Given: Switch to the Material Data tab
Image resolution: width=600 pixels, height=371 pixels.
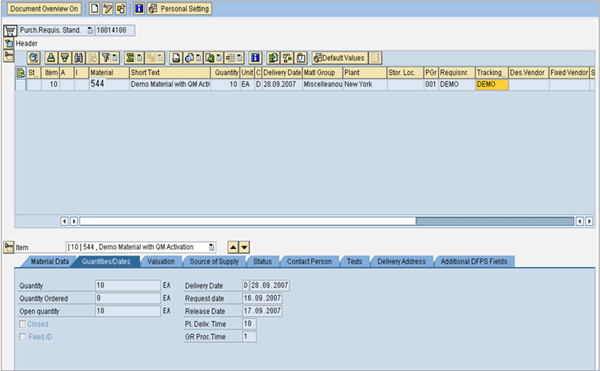Looking at the screenshot, I should (49, 262).
